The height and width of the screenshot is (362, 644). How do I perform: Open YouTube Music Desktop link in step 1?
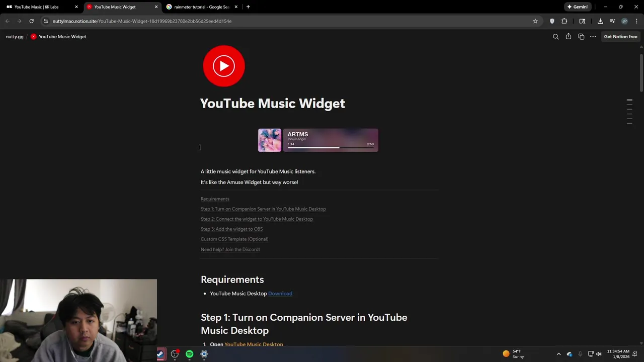[x=254, y=344]
